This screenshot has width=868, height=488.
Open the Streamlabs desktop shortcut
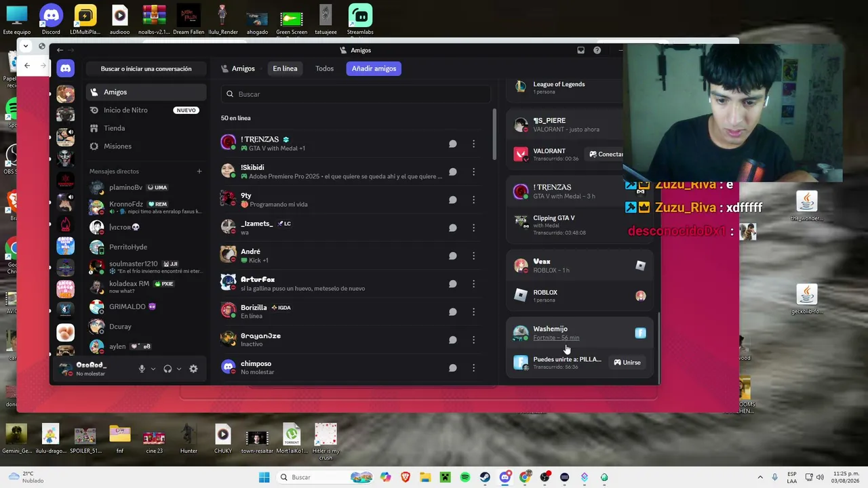(360, 19)
